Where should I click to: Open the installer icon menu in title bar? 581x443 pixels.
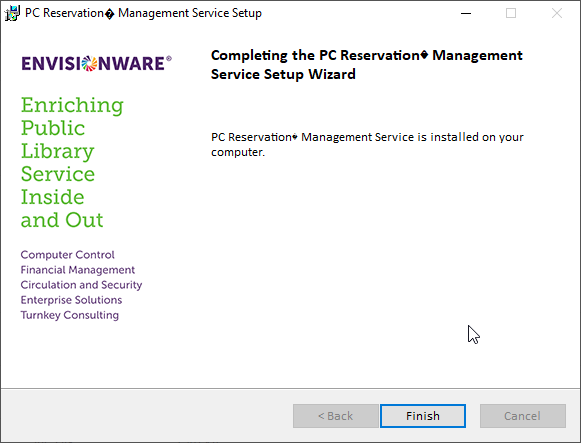[12, 13]
